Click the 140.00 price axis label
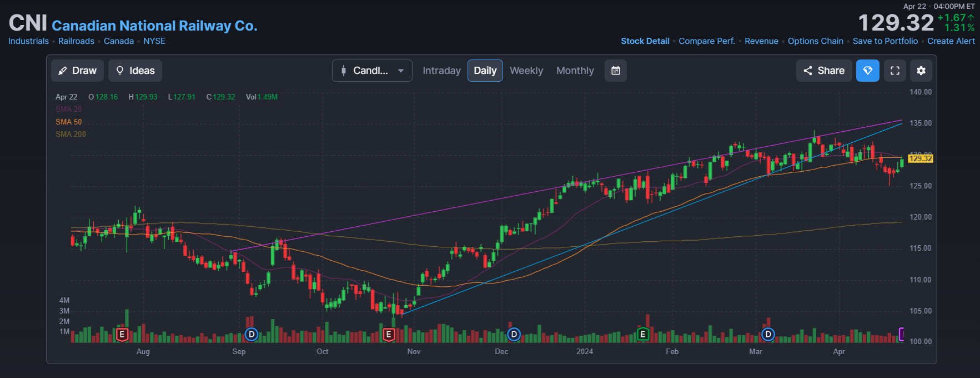The height and width of the screenshot is (378, 980). (x=921, y=92)
